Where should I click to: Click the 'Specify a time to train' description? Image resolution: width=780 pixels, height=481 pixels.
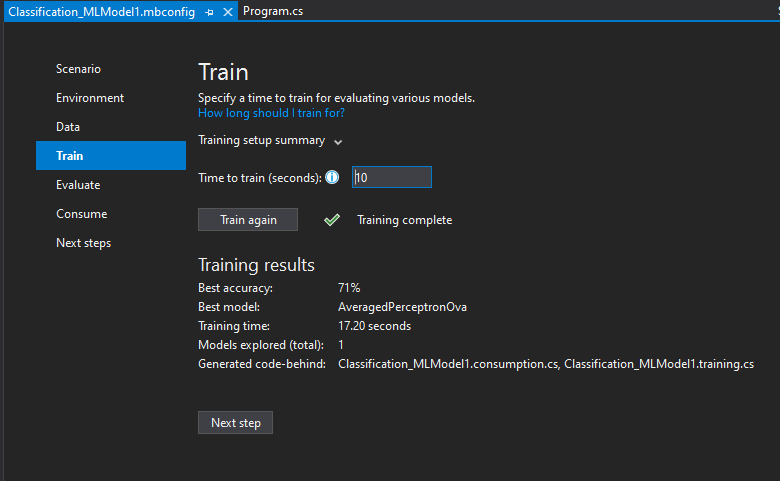coord(336,98)
